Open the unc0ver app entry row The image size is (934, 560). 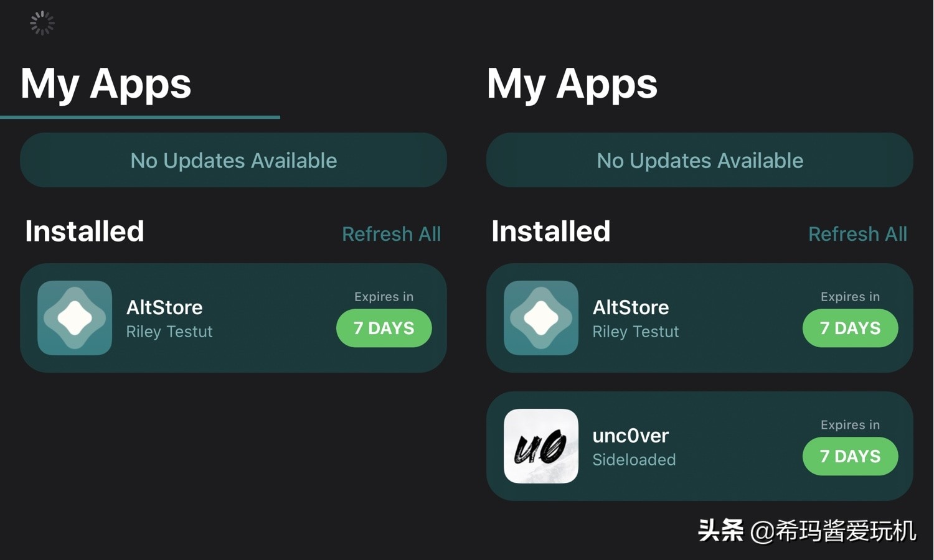700,446
